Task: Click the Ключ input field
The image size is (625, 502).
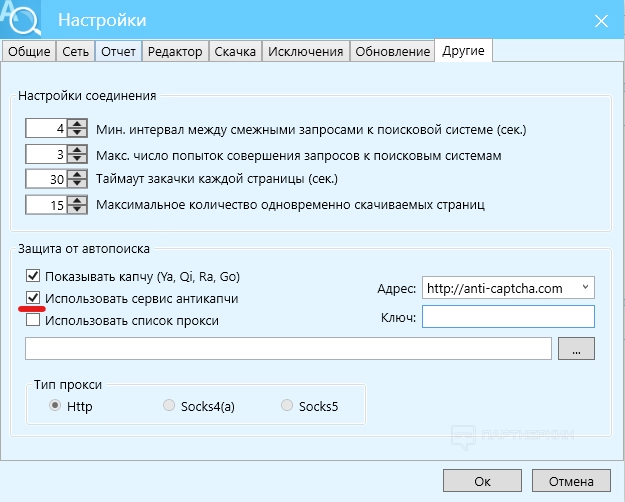Action: click(508, 317)
